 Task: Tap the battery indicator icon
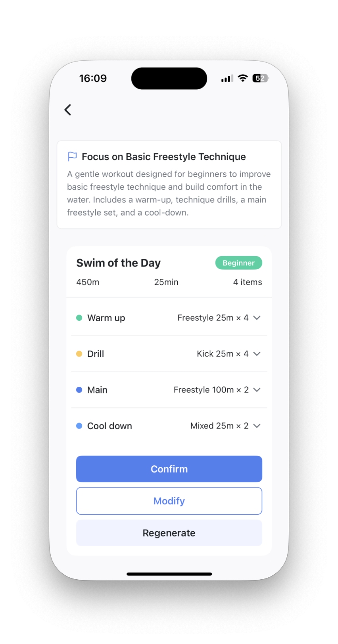[261, 78]
